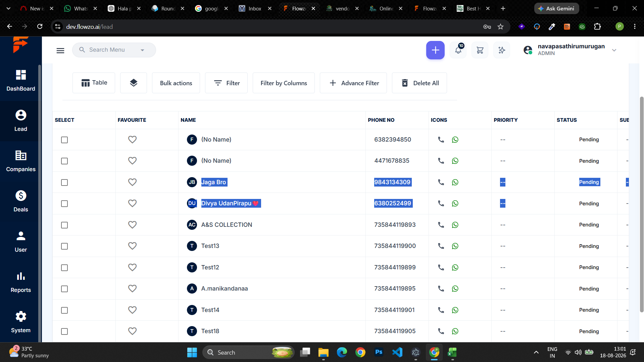Select checkbox for Divya UdanPirapu row

pyautogui.click(x=64, y=204)
